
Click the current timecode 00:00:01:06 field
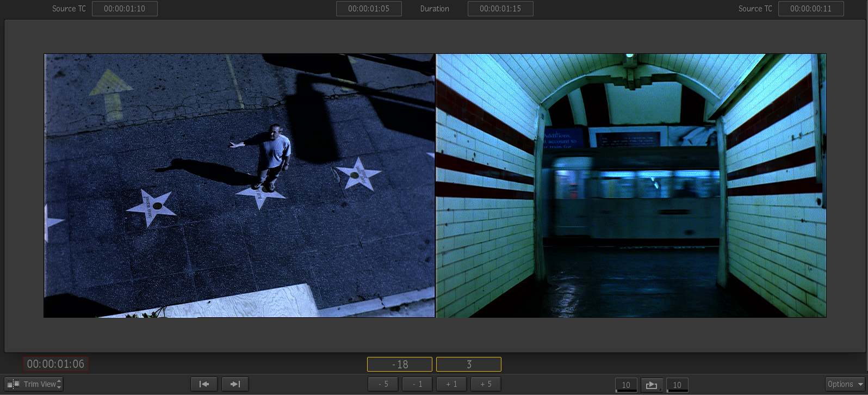click(x=55, y=364)
